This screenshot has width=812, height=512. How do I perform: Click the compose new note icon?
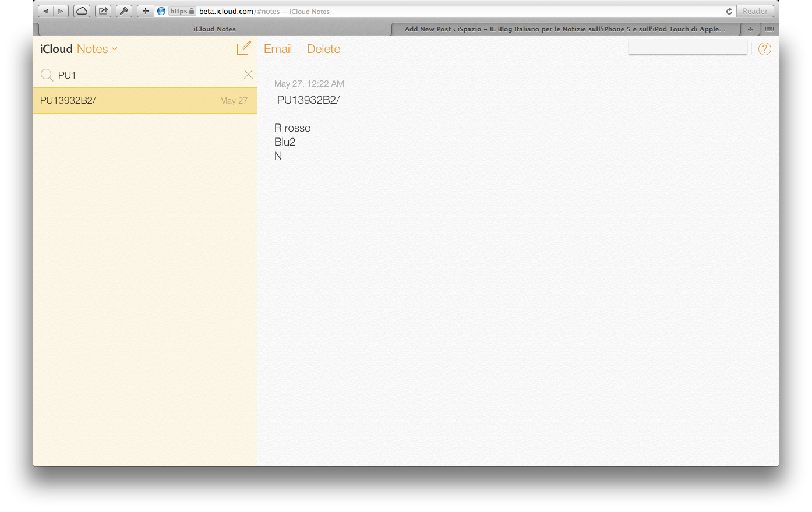(243, 48)
